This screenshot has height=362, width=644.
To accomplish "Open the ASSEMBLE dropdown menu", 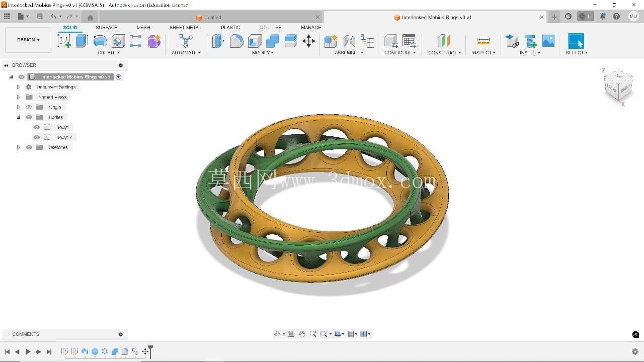I will point(348,53).
